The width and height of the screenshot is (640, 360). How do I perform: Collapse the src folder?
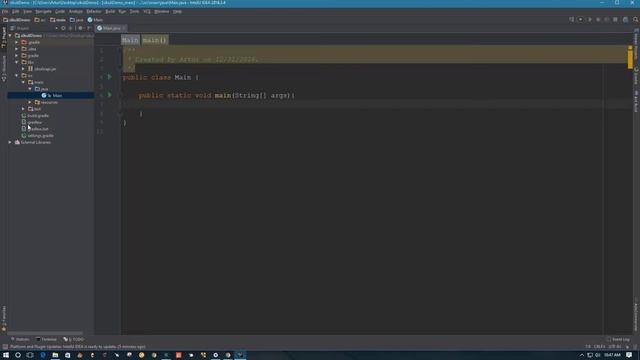(x=17, y=76)
